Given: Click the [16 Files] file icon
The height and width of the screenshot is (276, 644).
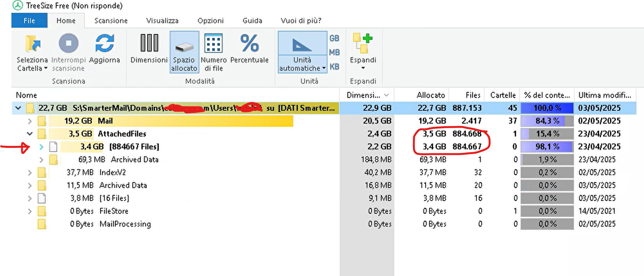Looking at the screenshot, I should point(42,198).
